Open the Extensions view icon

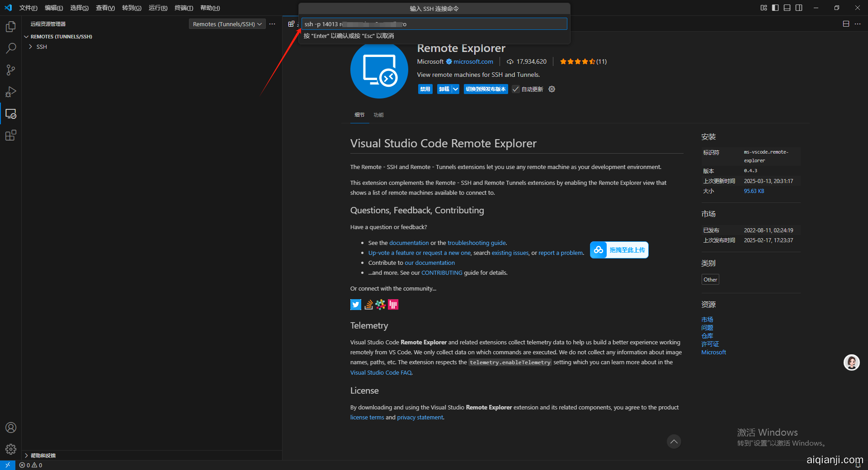pos(11,135)
